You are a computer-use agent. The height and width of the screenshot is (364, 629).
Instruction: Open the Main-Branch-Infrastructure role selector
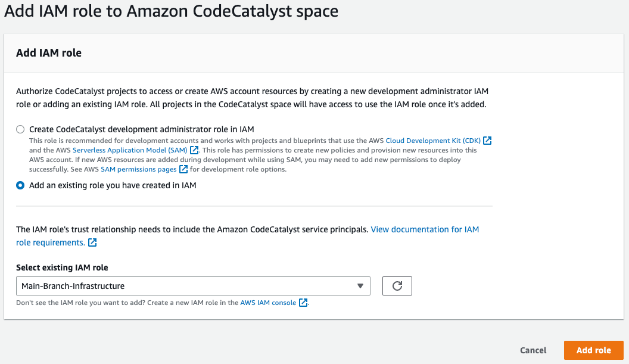click(x=193, y=286)
